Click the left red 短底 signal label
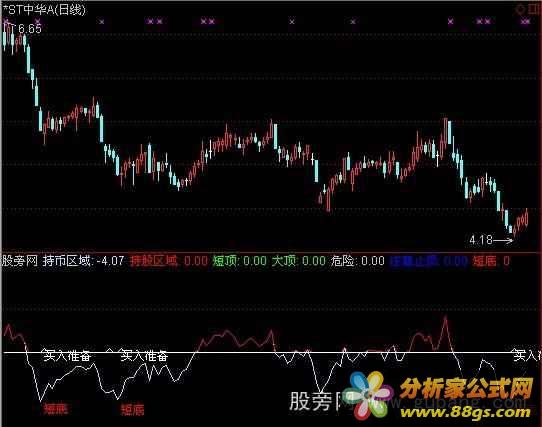Viewport: 542px width, 427px height. tap(56, 409)
